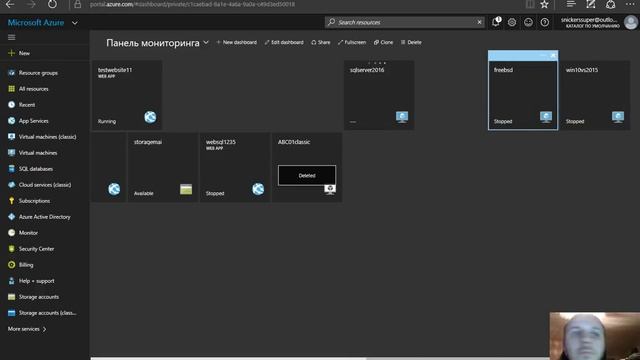
Task: Open sqlserver2016 tile ellipsis menu
Action: [377, 63]
